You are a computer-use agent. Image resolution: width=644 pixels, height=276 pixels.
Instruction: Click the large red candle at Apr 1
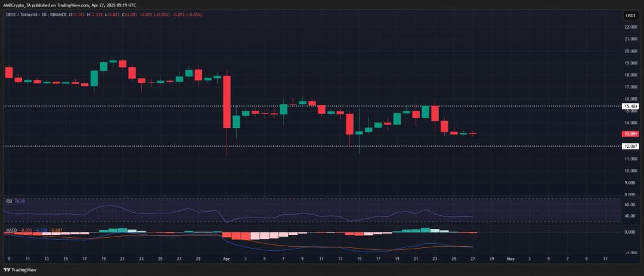pos(227,101)
